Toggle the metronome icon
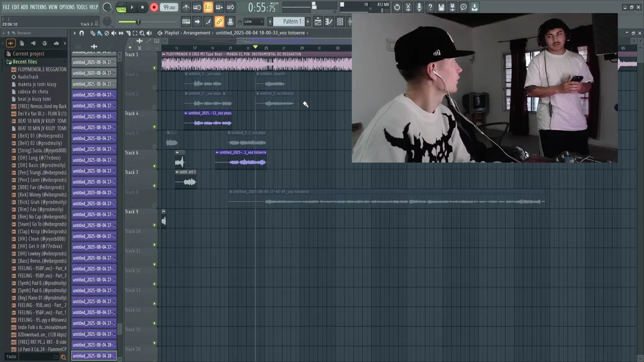The image size is (644, 362). coord(186,7)
